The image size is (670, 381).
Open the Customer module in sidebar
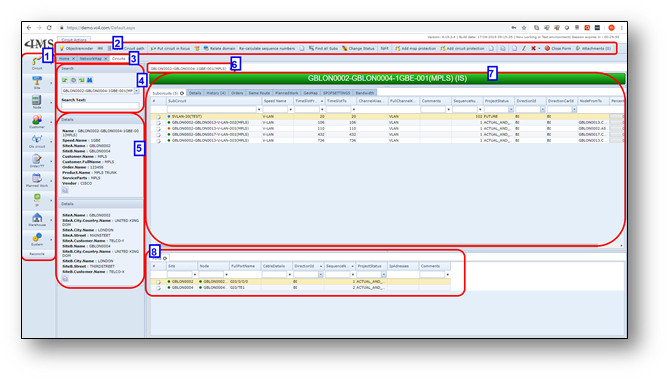[37, 122]
